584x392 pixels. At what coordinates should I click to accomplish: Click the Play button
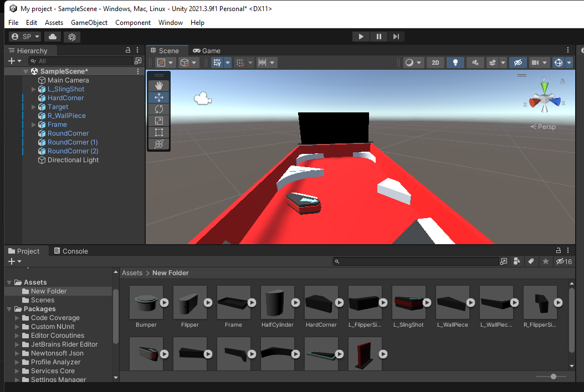coord(361,37)
